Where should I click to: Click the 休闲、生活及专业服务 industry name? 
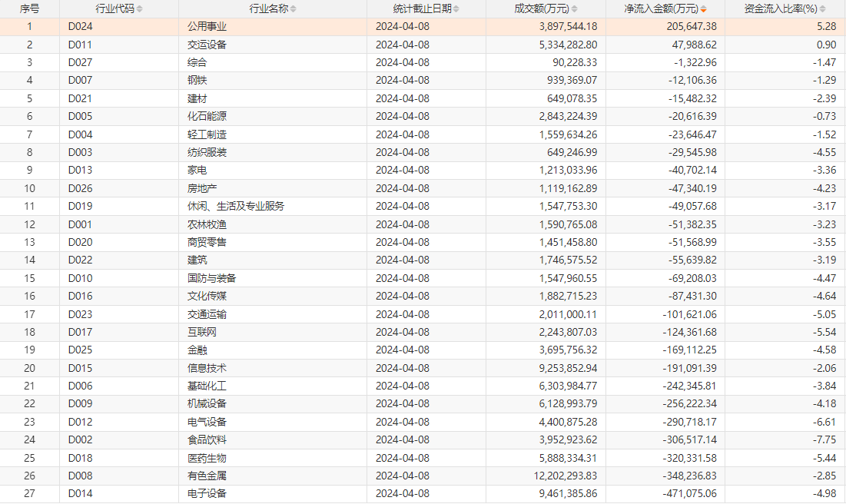click(236, 206)
